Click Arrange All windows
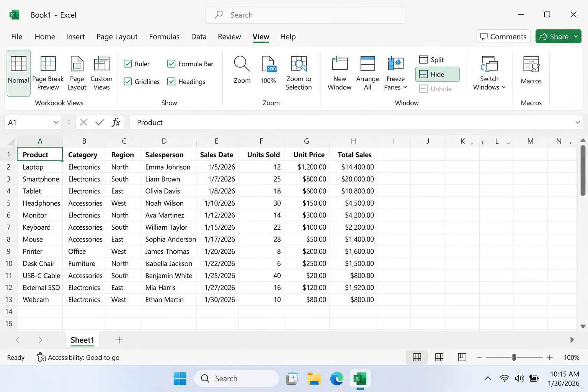588x392 pixels. point(367,73)
